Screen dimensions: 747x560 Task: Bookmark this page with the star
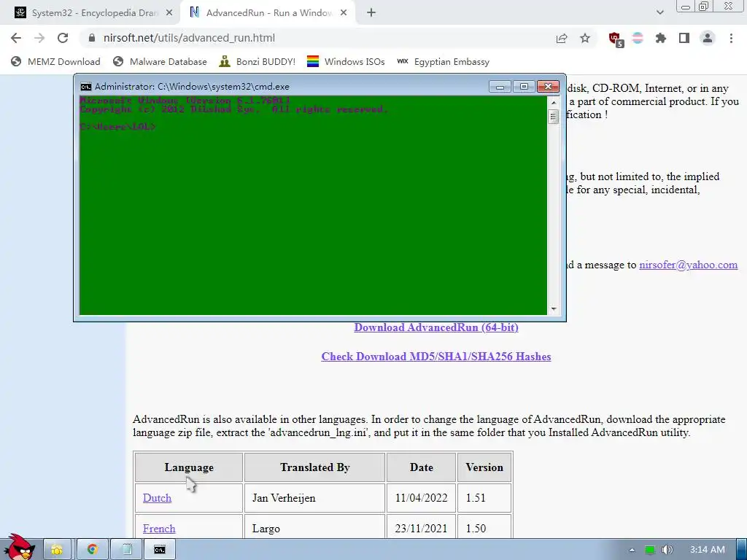585,38
